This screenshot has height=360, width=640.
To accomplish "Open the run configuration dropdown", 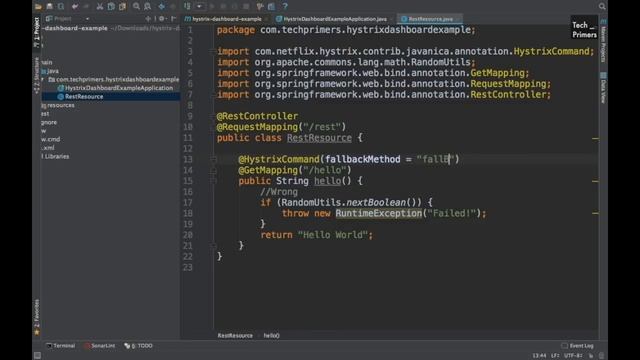I will [199, 6].
